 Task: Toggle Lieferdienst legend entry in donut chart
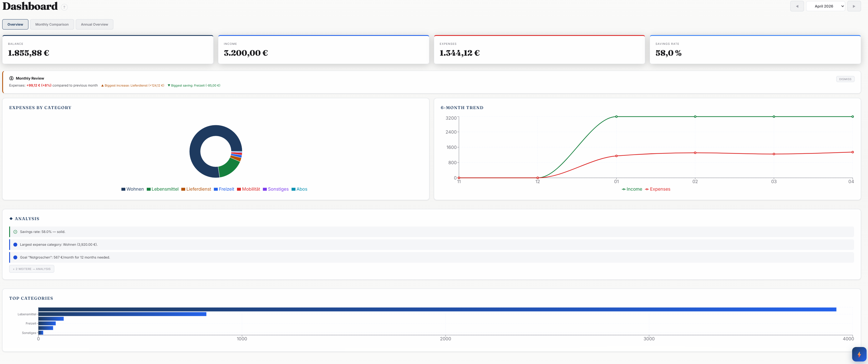[x=196, y=189]
